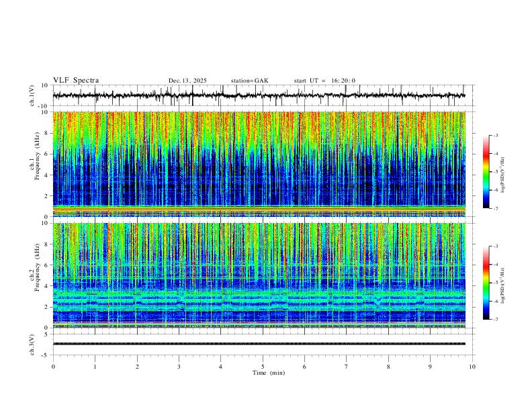
Task: Click the "-3" label on ch.2 colorbar
Action: (x=496, y=246)
